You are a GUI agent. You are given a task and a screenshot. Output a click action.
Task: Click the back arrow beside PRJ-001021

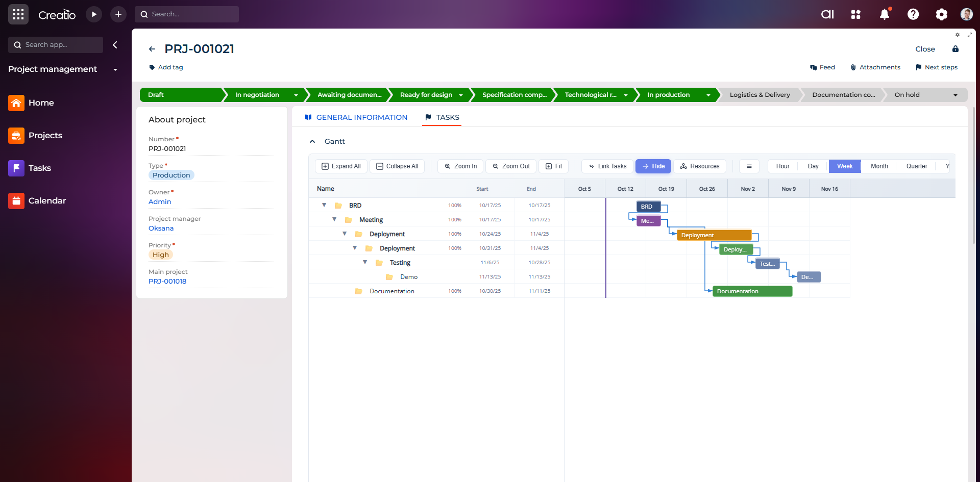pos(152,49)
